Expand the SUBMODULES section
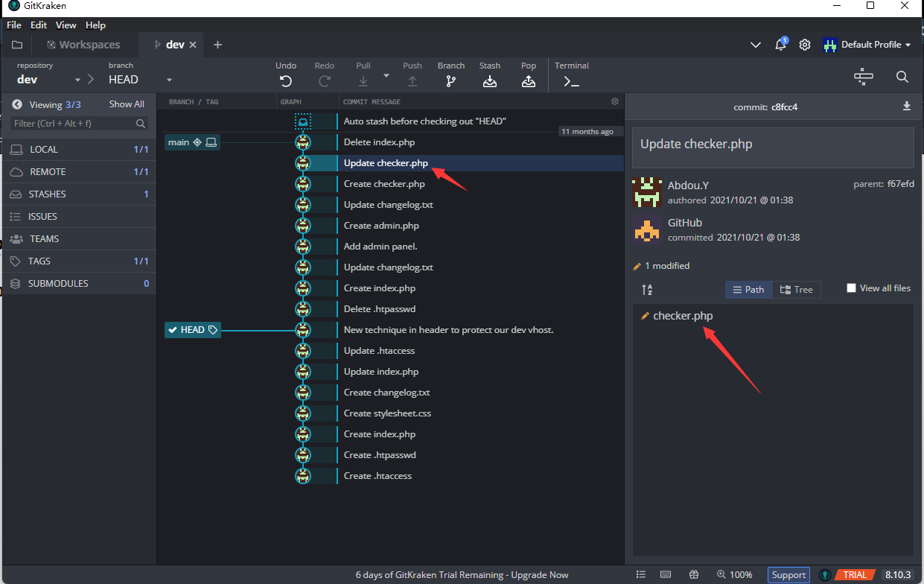924x584 pixels. click(x=78, y=284)
